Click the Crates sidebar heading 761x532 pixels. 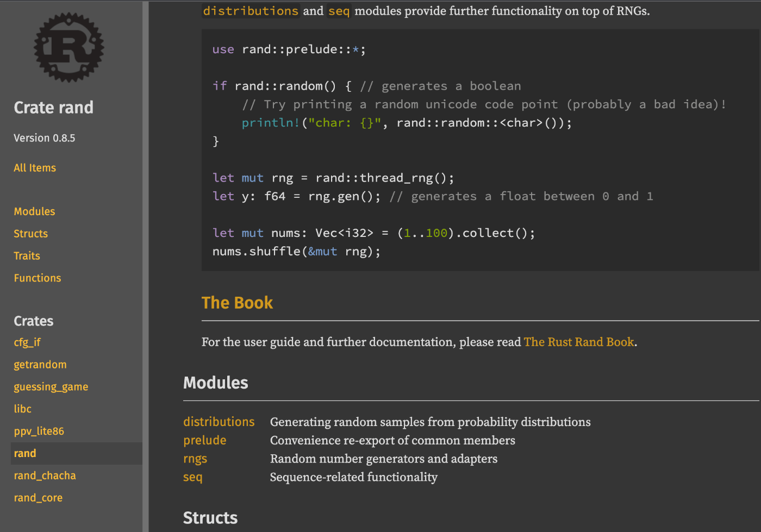[34, 321]
